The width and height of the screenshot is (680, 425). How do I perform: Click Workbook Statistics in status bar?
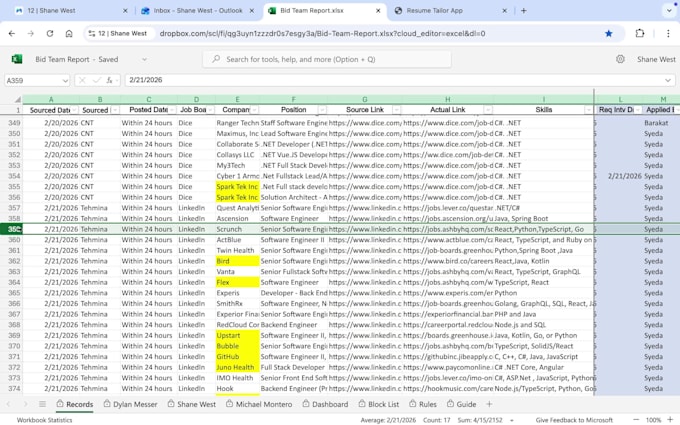tap(44, 420)
